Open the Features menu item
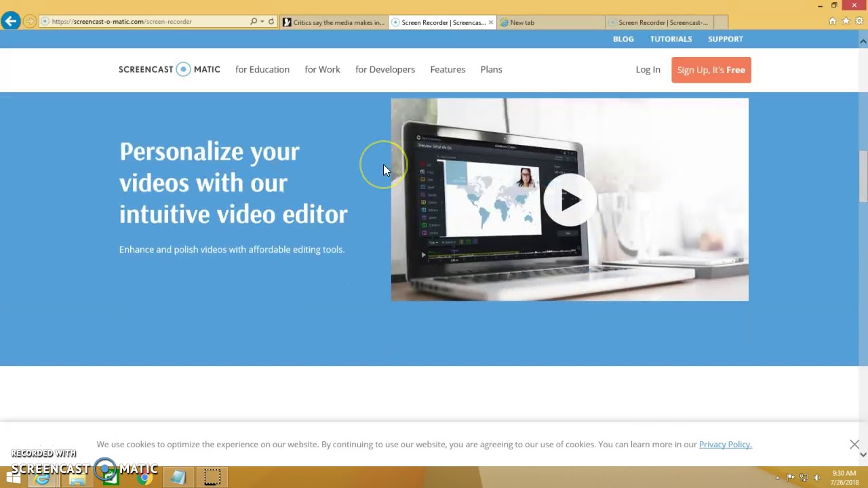 (448, 69)
